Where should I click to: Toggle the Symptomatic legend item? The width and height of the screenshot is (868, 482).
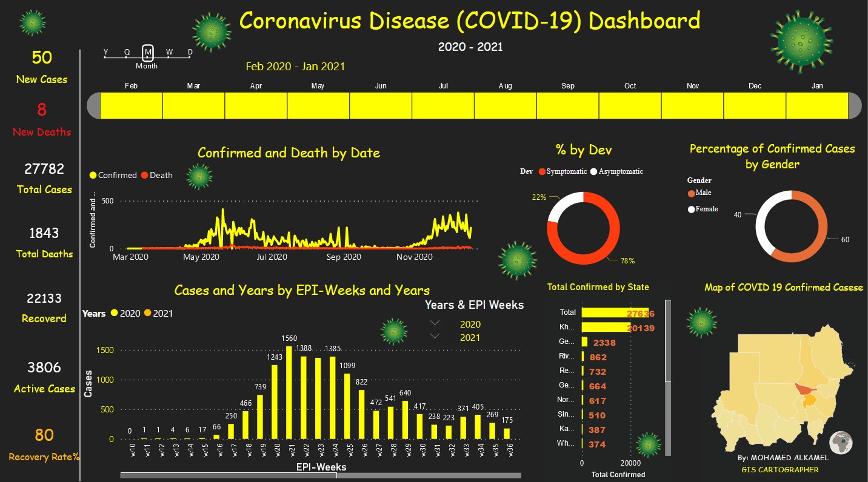pos(561,171)
